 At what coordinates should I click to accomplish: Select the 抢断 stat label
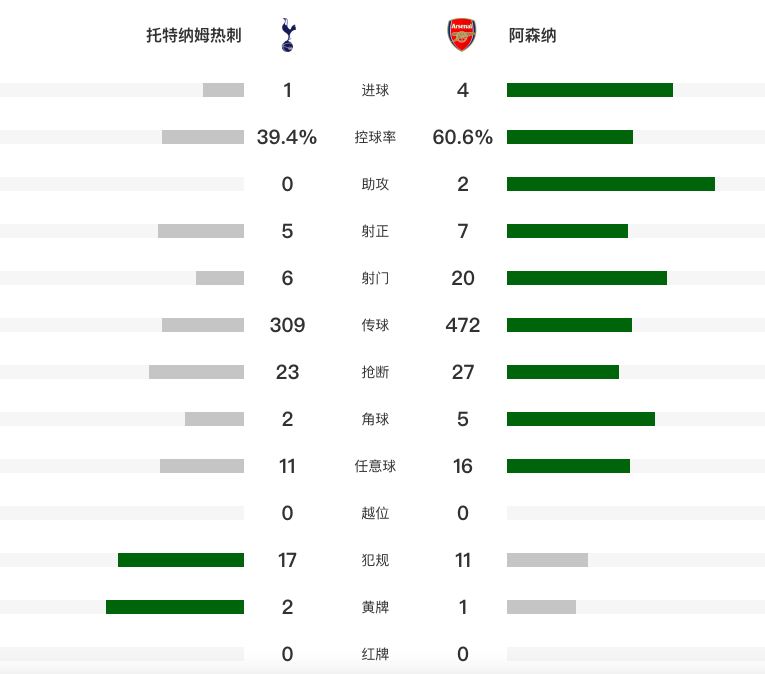(x=375, y=373)
